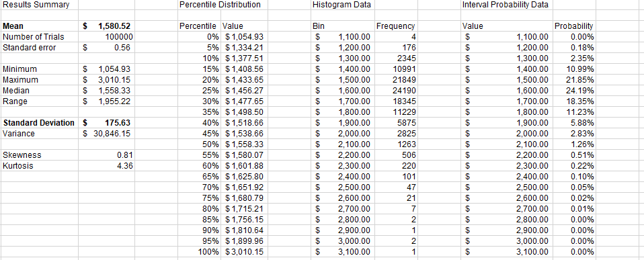Click the Standard Deviation value 175.63
644x260 pixels.
[x=106, y=123]
